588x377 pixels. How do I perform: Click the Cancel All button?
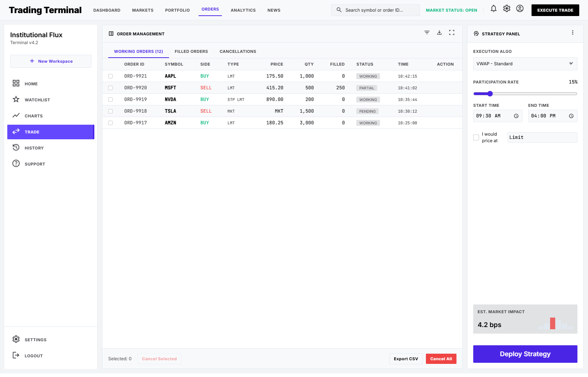pos(441,359)
